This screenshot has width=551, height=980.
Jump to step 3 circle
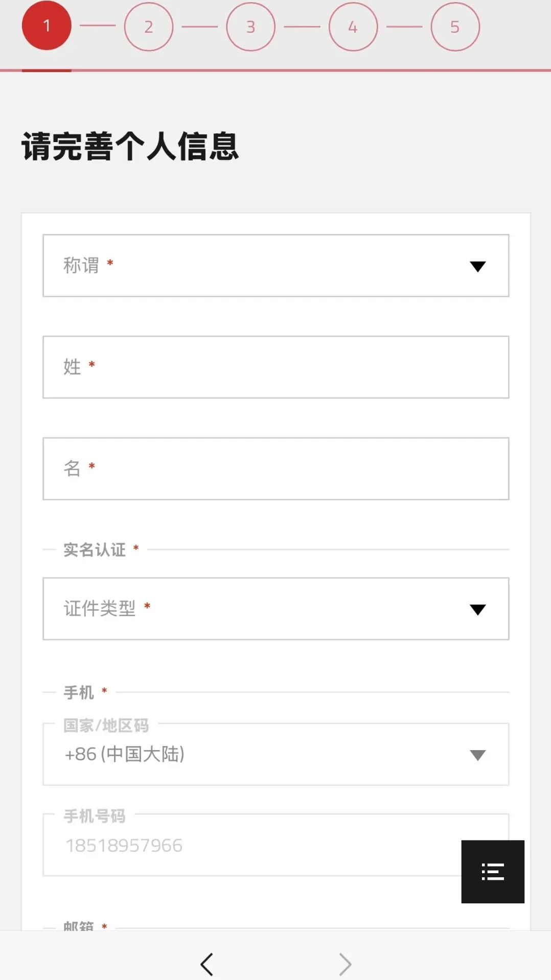(251, 27)
